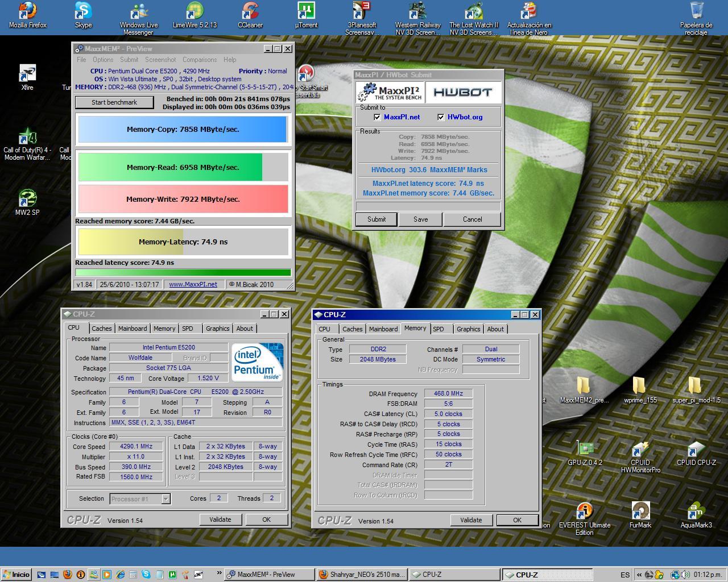The image size is (728, 582).
Task: Switch to Shahryar_NEO's Firefox taskbar button
Action: coord(362,575)
